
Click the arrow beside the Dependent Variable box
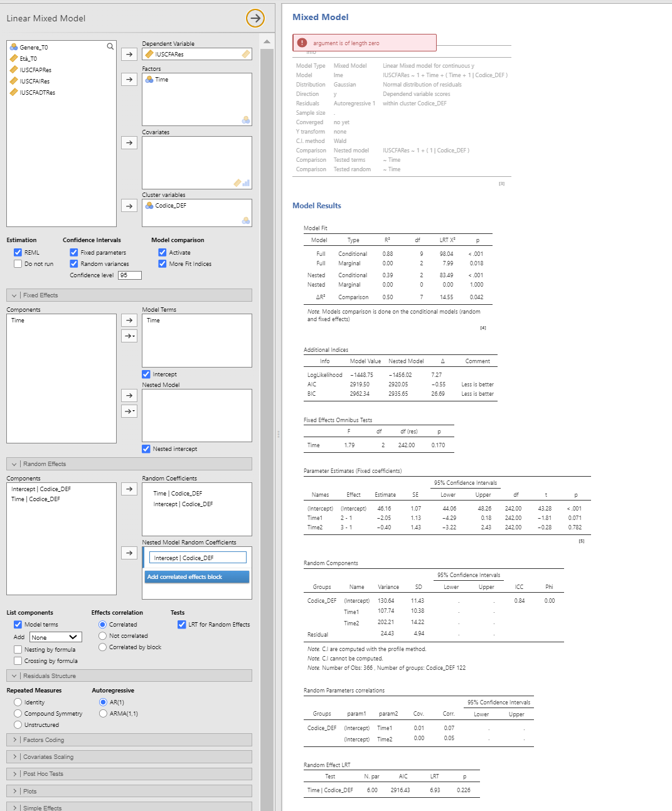129,54
